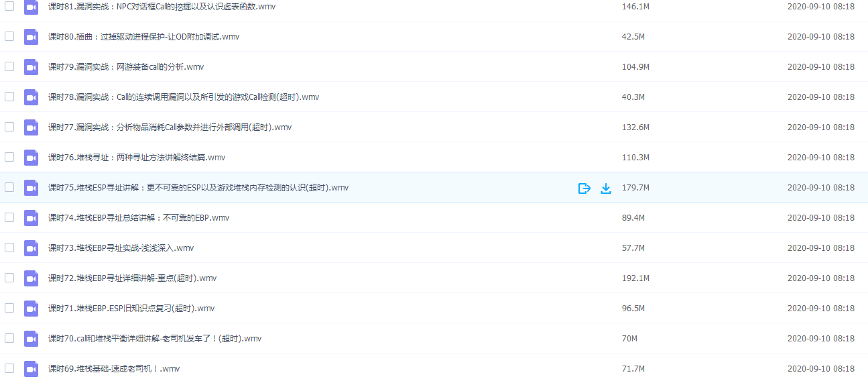Click the video icon of 课时75 file
Screen dimensions: 868x381
(31, 188)
